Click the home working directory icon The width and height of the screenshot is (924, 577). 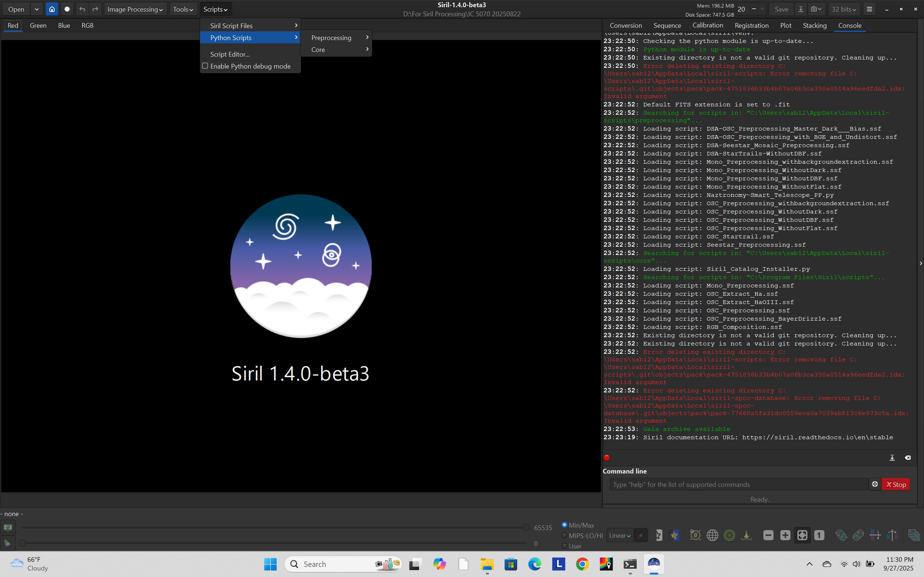52,9
